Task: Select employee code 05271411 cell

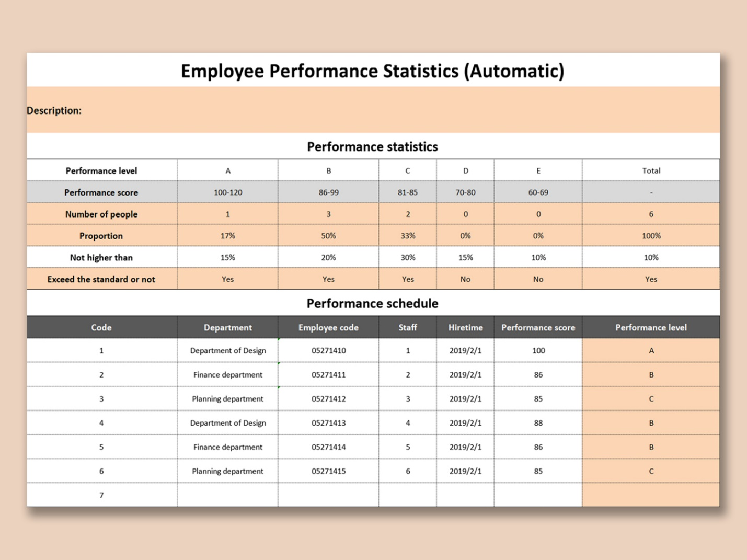Action: [x=328, y=374]
